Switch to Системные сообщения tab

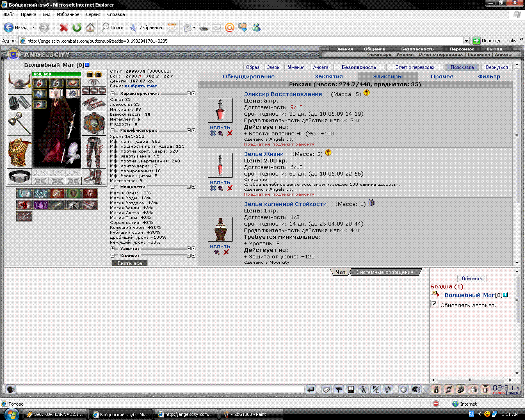(x=385, y=272)
